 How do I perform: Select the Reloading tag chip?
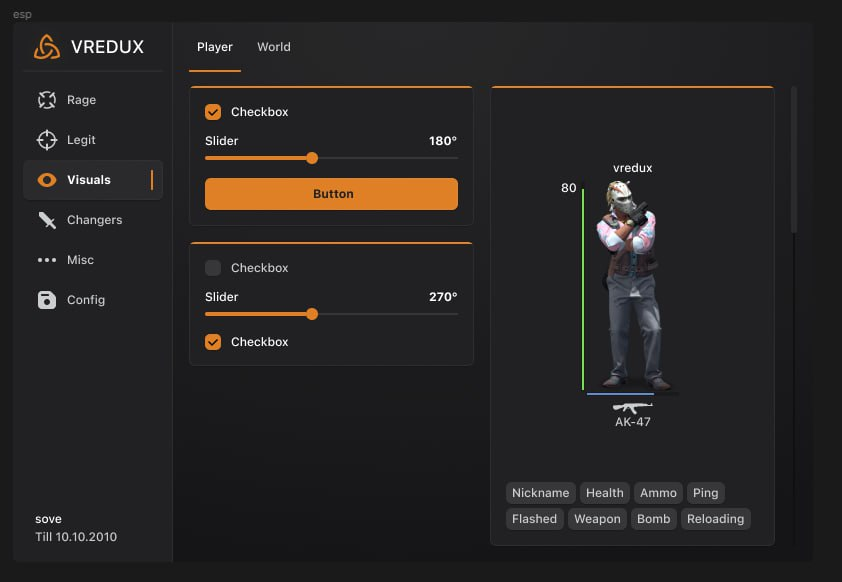[x=715, y=519]
